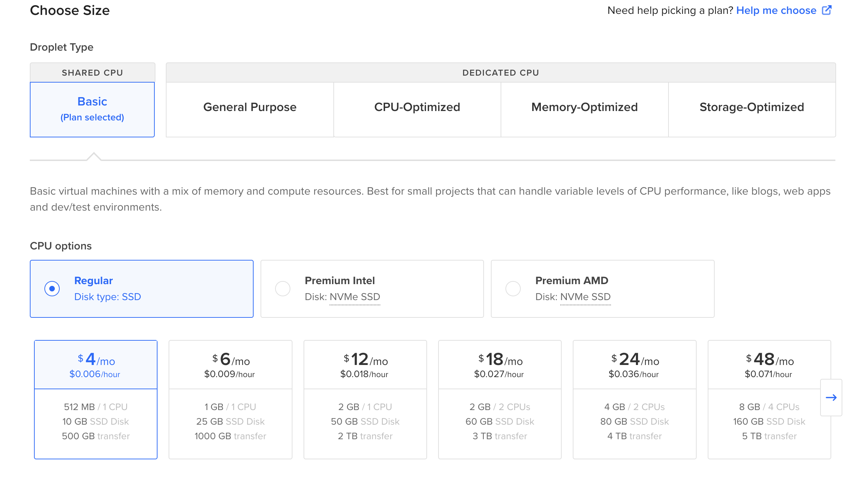Screen dimensions: 868x485
Task: Click the 4 GB / 2 CPUs spec
Action: (635, 407)
